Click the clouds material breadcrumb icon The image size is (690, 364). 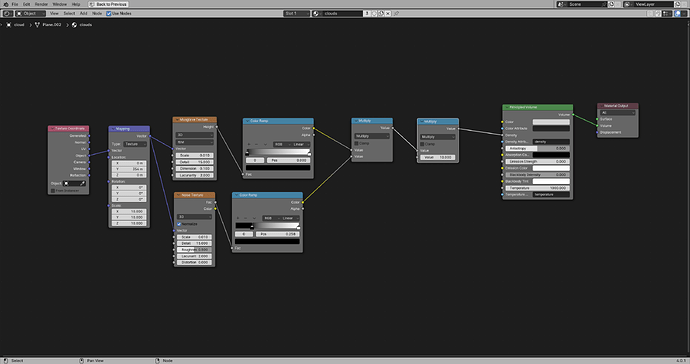click(x=74, y=25)
